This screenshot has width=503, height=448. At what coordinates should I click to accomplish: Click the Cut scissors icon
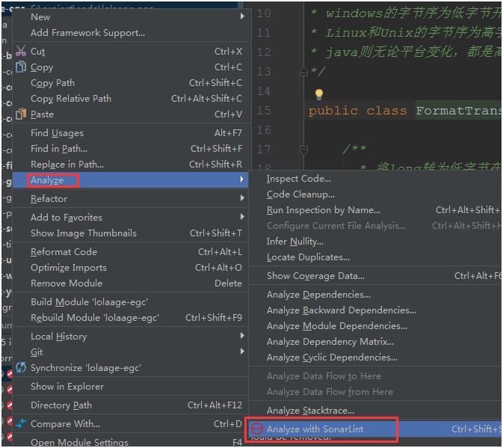21,51
